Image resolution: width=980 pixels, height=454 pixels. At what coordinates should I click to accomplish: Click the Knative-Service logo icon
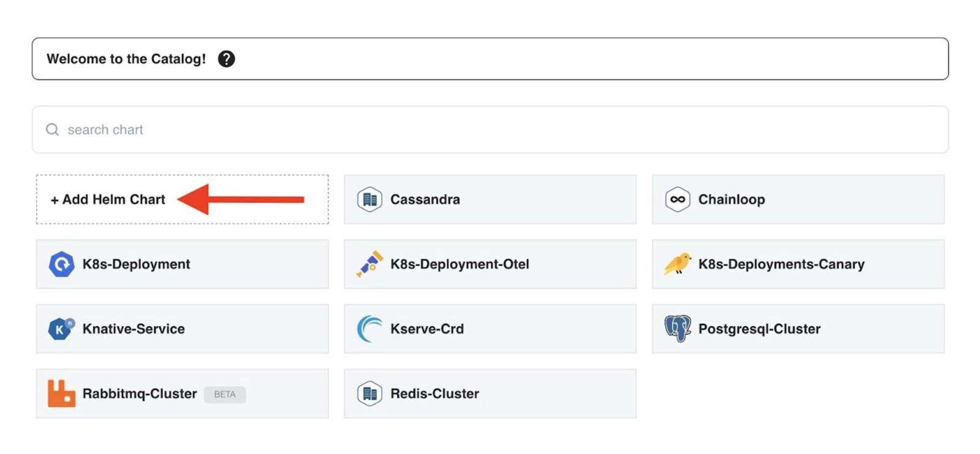click(x=61, y=329)
